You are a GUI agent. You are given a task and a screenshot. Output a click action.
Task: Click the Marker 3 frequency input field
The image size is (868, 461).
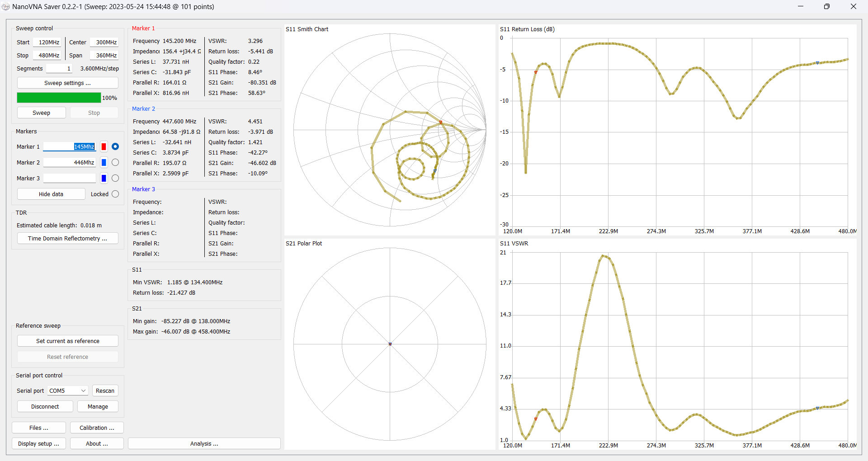tap(69, 178)
